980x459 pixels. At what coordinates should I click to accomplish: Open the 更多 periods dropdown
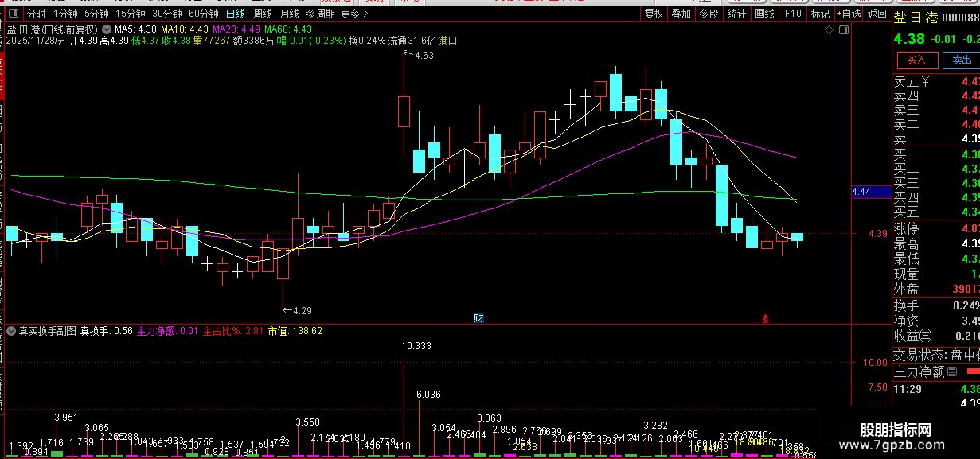coord(355,14)
